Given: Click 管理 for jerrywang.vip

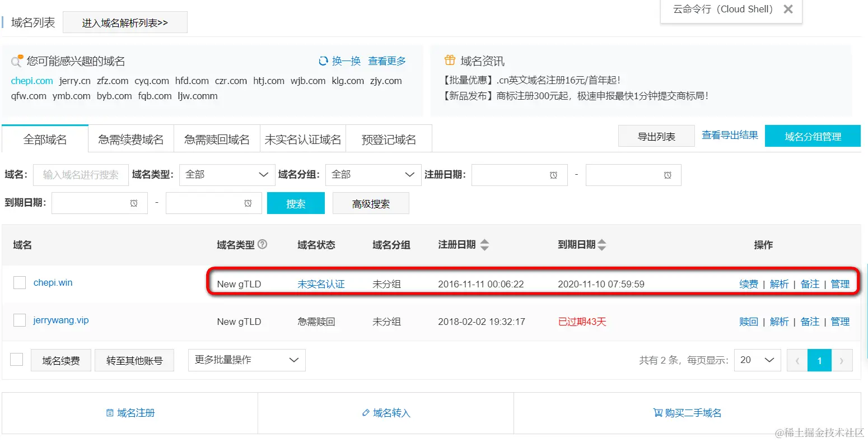Looking at the screenshot, I should coord(840,322).
